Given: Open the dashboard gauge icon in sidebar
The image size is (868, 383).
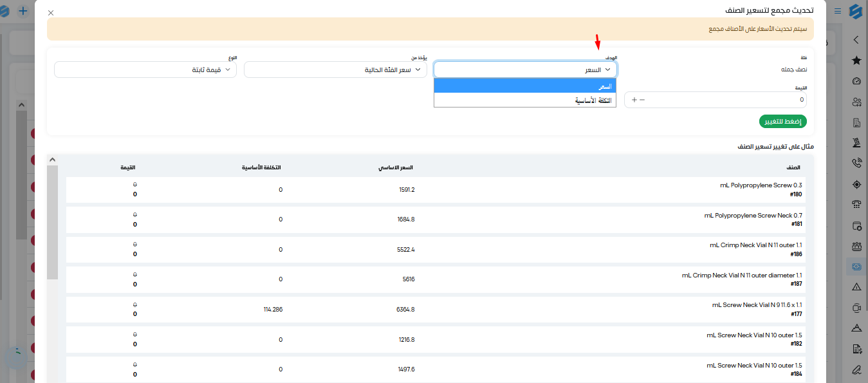Looking at the screenshot, I should coord(856,81).
